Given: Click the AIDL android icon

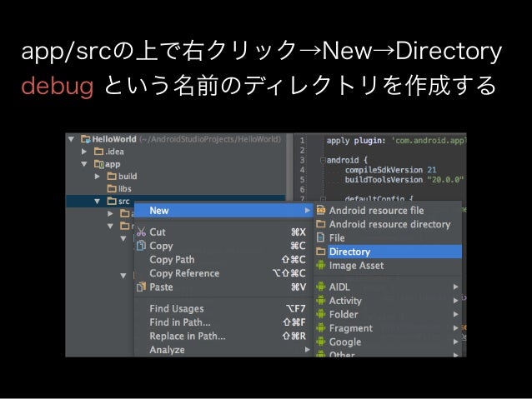Looking at the screenshot, I should tap(321, 287).
